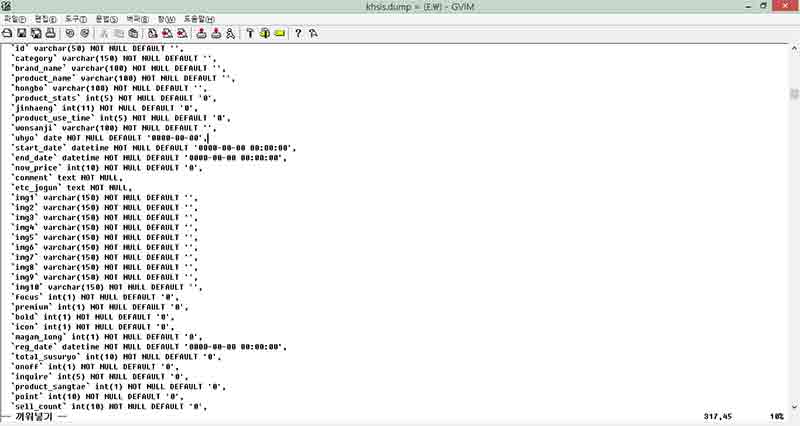Click the Find Next toolbar icon

[167, 33]
